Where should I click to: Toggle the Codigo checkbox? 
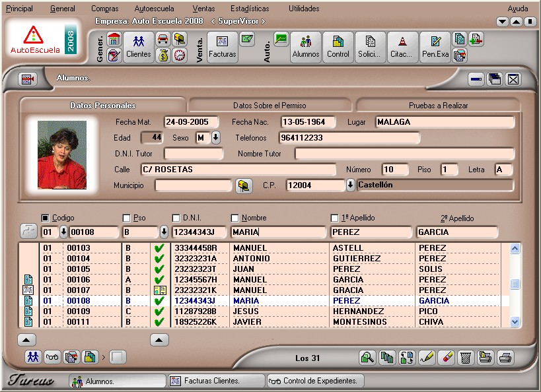click(46, 218)
